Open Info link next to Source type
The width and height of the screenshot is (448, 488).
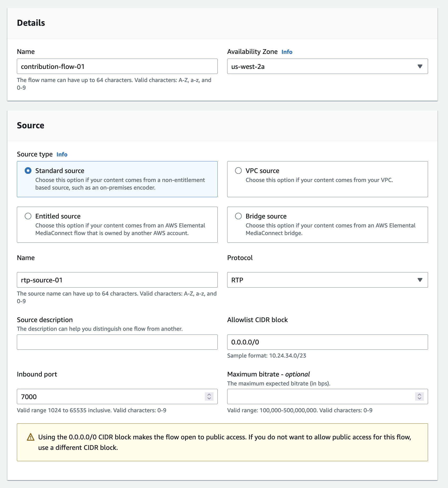(x=62, y=155)
